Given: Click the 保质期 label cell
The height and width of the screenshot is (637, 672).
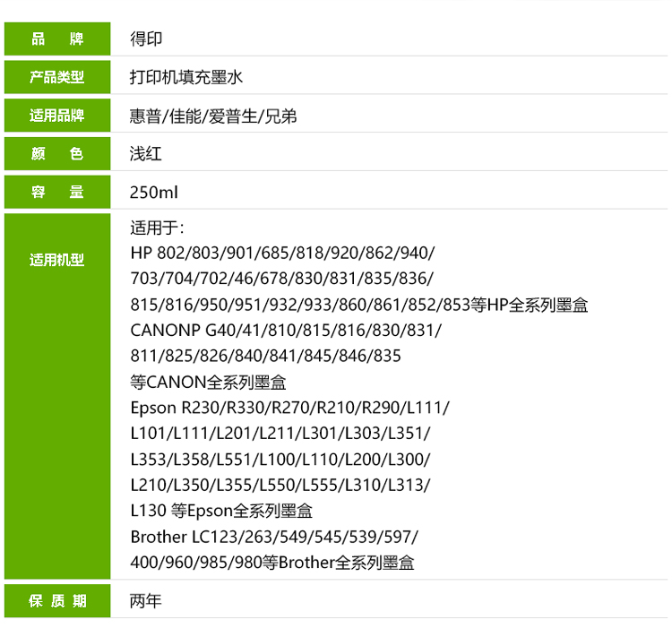Looking at the screenshot, I should click(57, 601).
